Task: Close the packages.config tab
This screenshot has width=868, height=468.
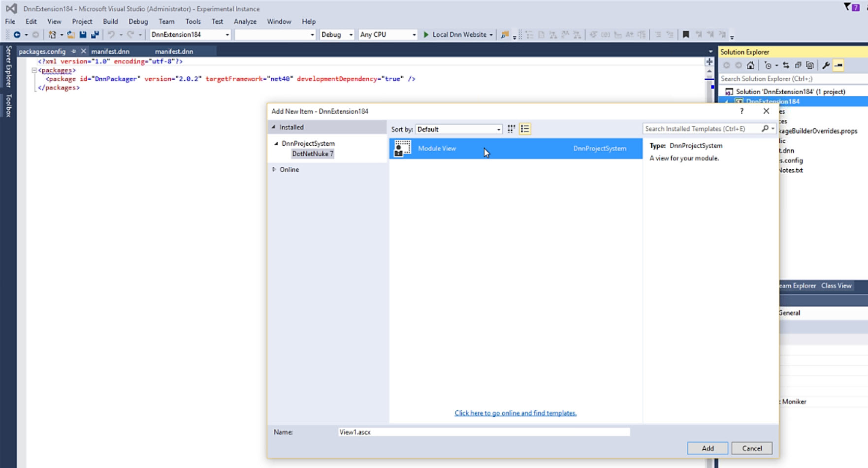Action: click(83, 51)
